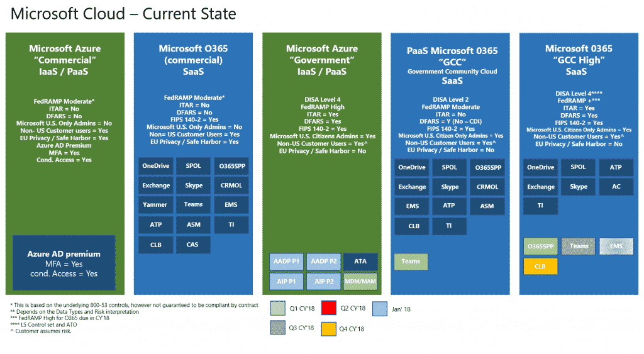Click the Azure AD premium box
The width and height of the screenshot is (644, 354).
click(x=64, y=263)
